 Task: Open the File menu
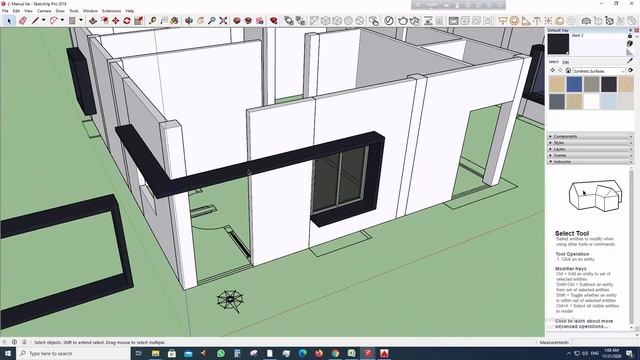click(5, 11)
